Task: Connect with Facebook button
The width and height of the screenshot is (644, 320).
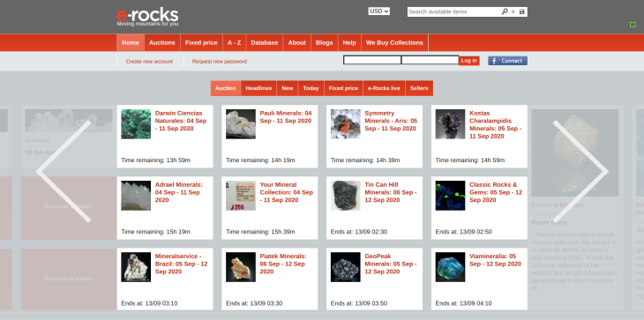Action: [x=507, y=61]
